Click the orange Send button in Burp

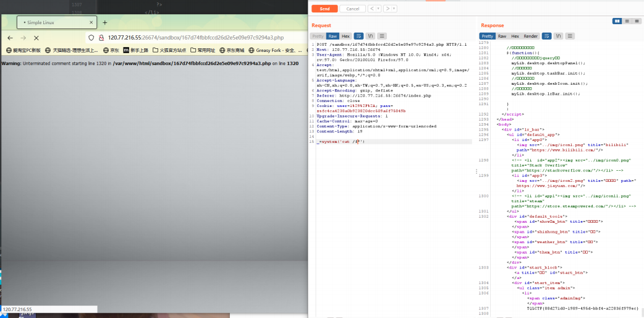[x=324, y=9]
